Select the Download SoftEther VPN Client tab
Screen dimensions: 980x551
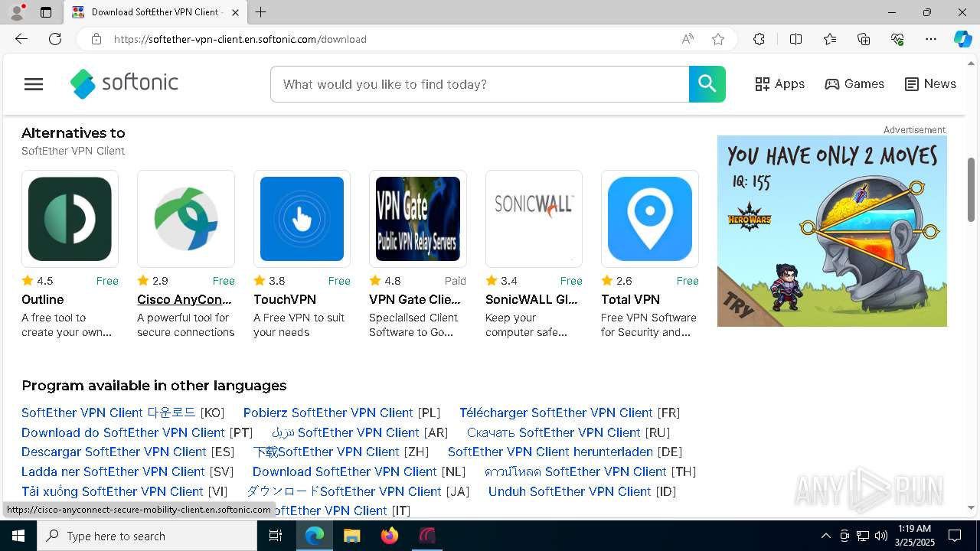(x=155, y=12)
